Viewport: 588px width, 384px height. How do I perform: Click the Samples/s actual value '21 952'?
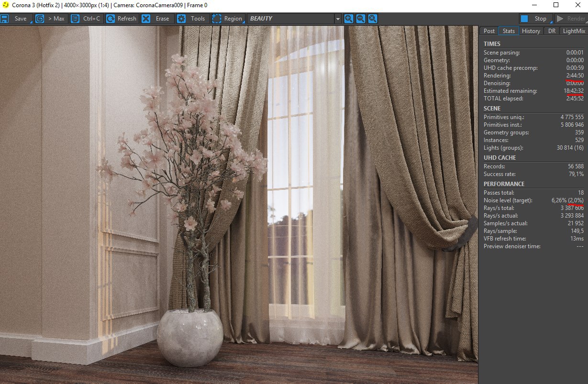tap(576, 223)
